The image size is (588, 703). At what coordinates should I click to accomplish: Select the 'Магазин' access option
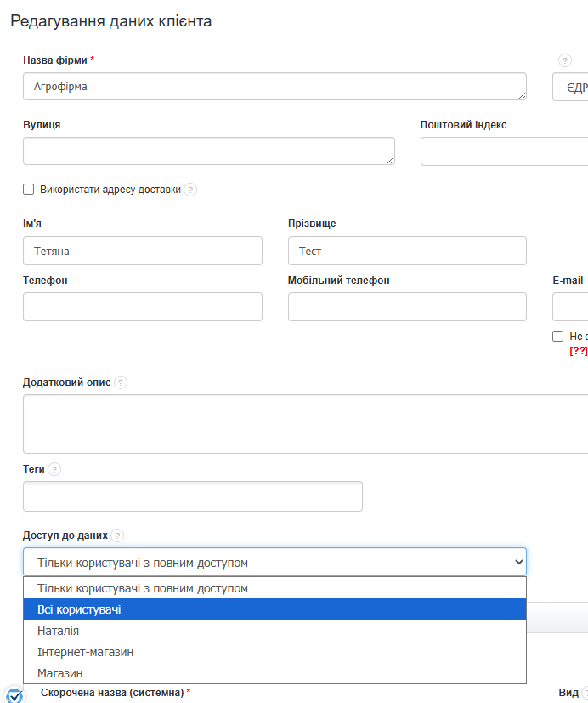pyautogui.click(x=274, y=673)
